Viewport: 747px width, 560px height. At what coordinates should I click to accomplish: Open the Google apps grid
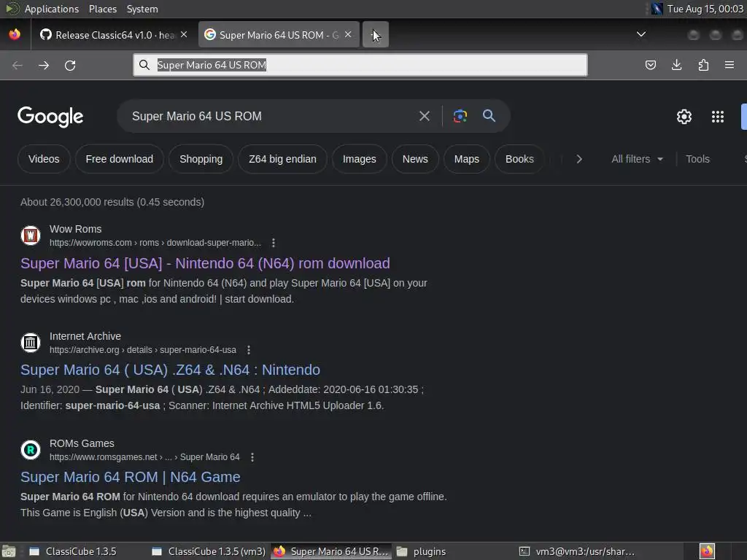[718, 117]
